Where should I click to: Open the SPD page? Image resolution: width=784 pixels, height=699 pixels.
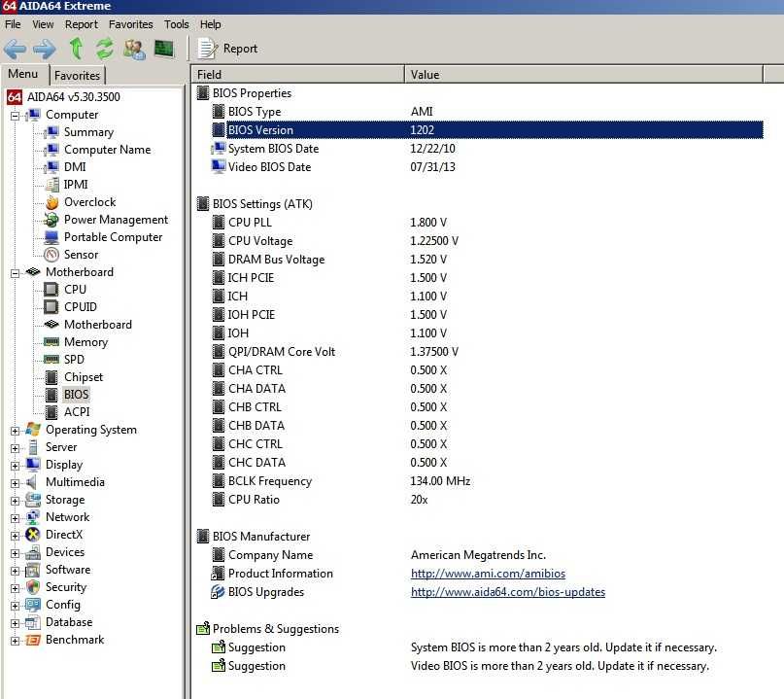pos(74,360)
